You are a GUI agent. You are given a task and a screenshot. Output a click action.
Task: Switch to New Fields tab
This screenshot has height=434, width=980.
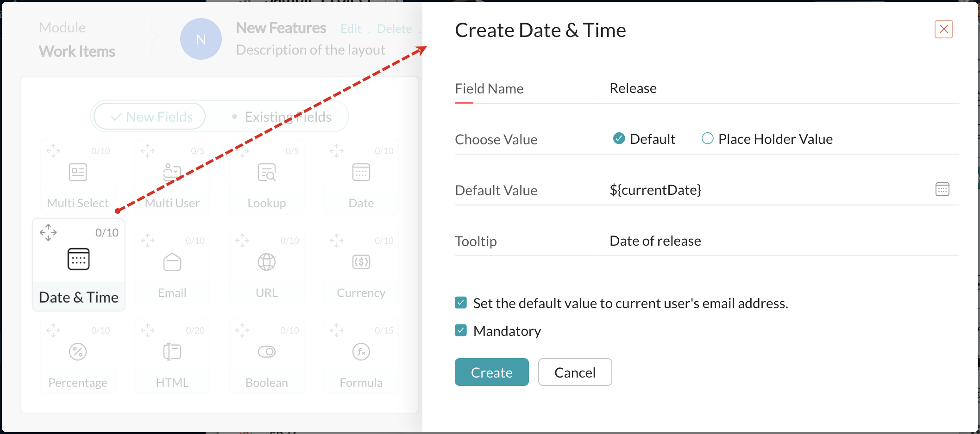click(x=150, y=116)
